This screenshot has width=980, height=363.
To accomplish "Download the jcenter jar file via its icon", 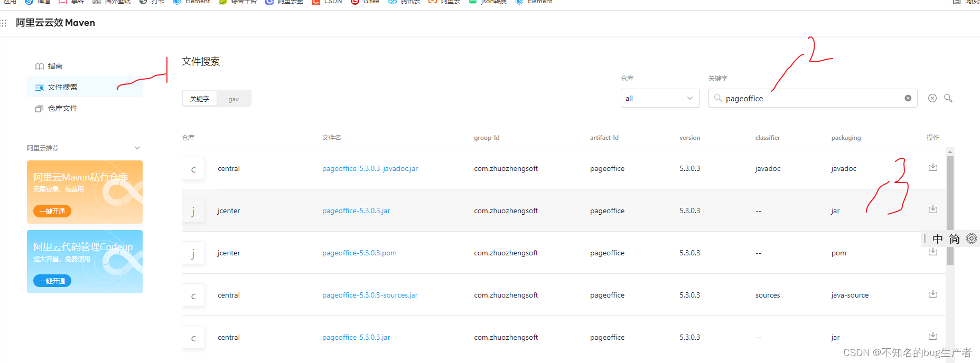I will 933,209.
